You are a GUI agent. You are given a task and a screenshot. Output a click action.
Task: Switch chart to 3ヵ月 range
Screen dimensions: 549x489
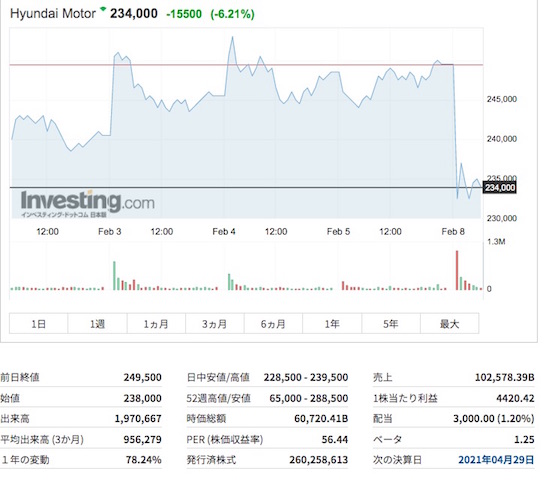tap(215, 324)
